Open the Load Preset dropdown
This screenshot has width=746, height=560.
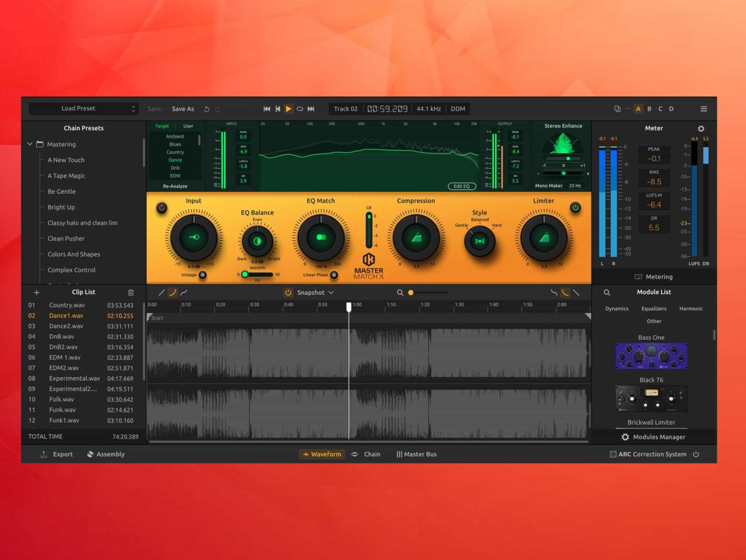(x=83, y=108)
